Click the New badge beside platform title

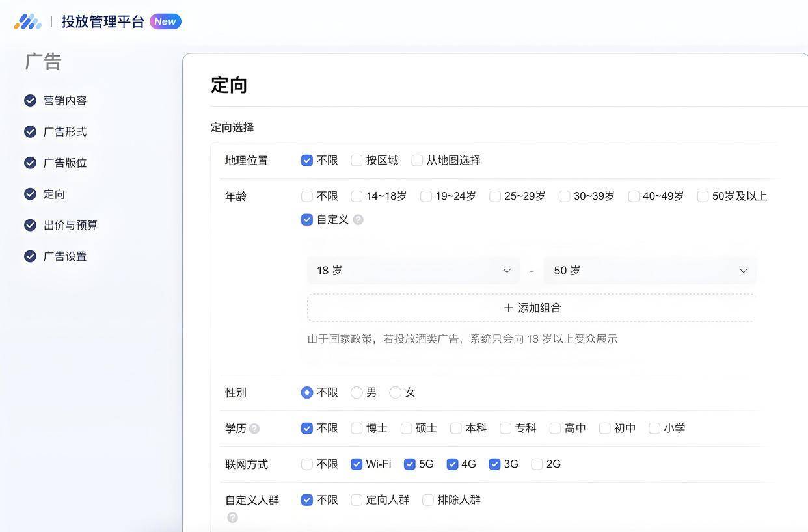(x=165, y=21)
